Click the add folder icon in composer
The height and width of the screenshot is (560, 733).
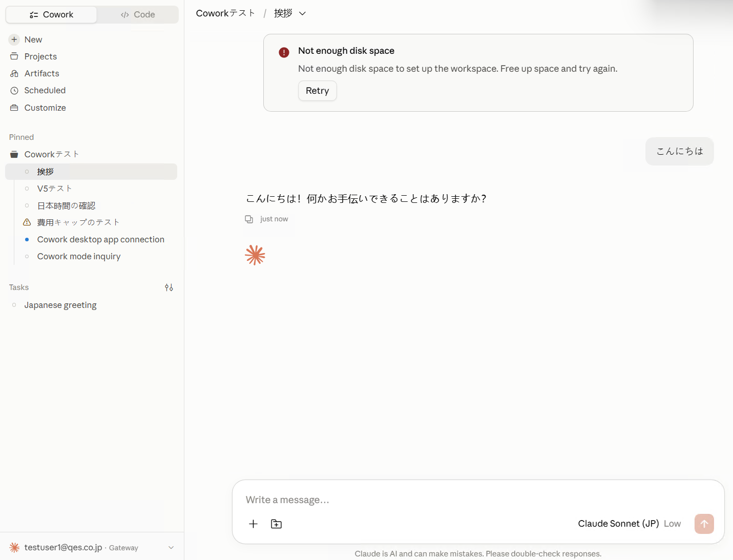[277, 524]
